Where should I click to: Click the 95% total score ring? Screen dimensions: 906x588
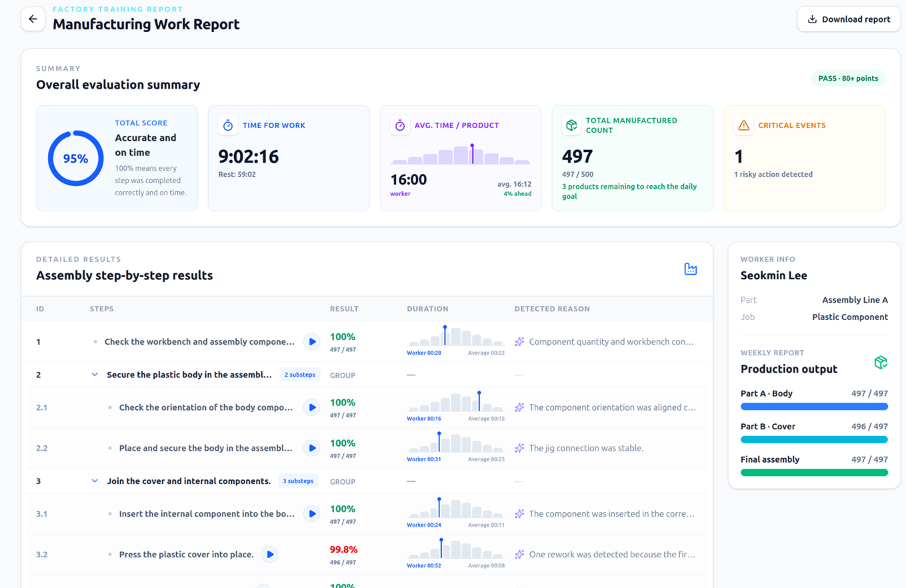coord(75,159)
